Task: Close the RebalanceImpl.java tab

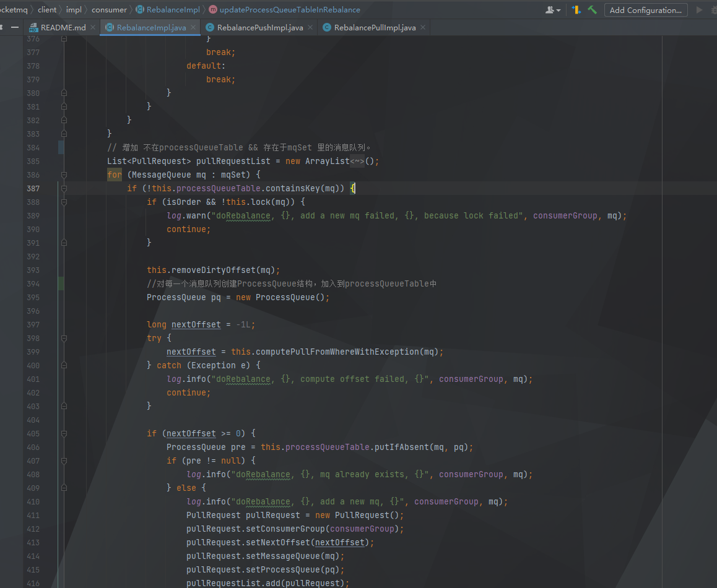Action: click(x=193, y=27)
